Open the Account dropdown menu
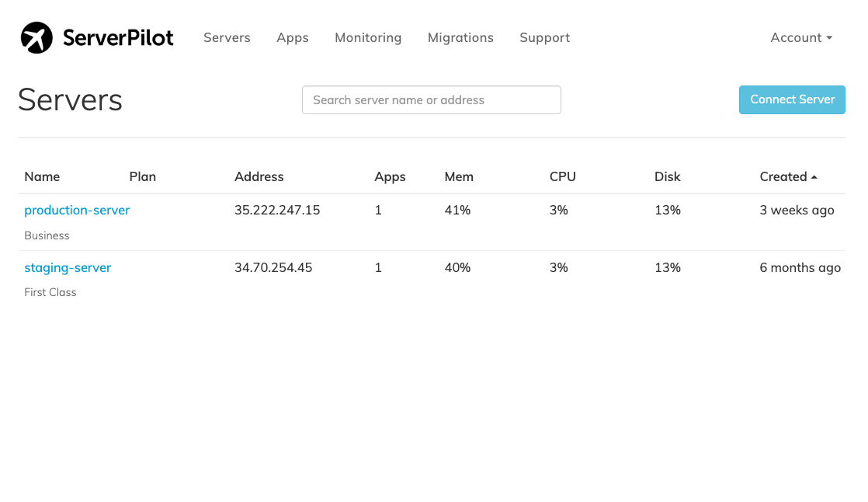This screenshot has width=868, height=502. pos(800,37)
